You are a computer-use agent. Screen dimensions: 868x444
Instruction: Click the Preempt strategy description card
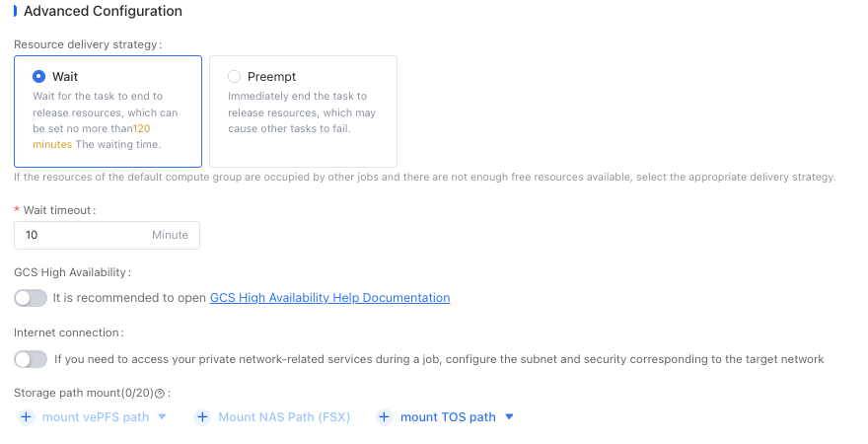pyautogui.click(x=304, y=111)
